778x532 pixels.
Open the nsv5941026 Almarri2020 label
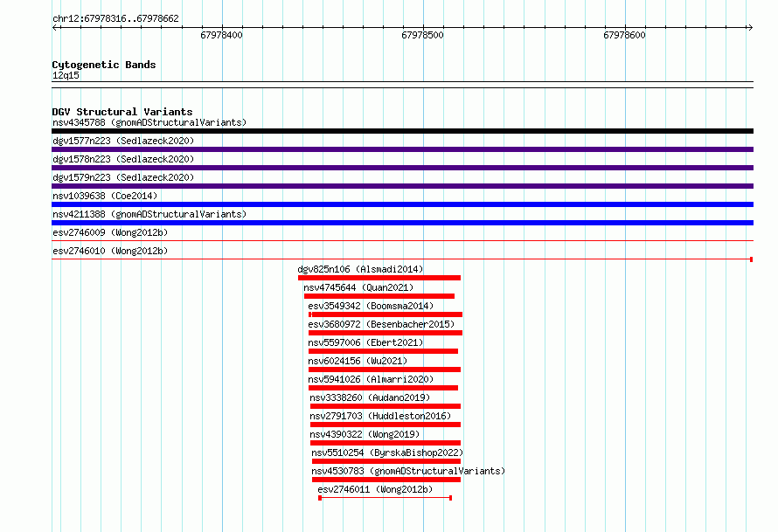(x=371, y=379)
